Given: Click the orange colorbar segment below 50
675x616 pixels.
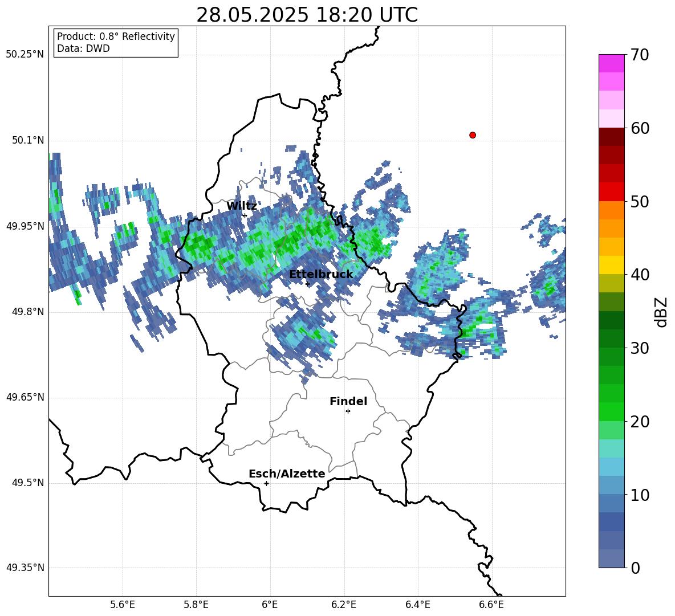Looking at the screenshot, I should [x=612, y=210].
